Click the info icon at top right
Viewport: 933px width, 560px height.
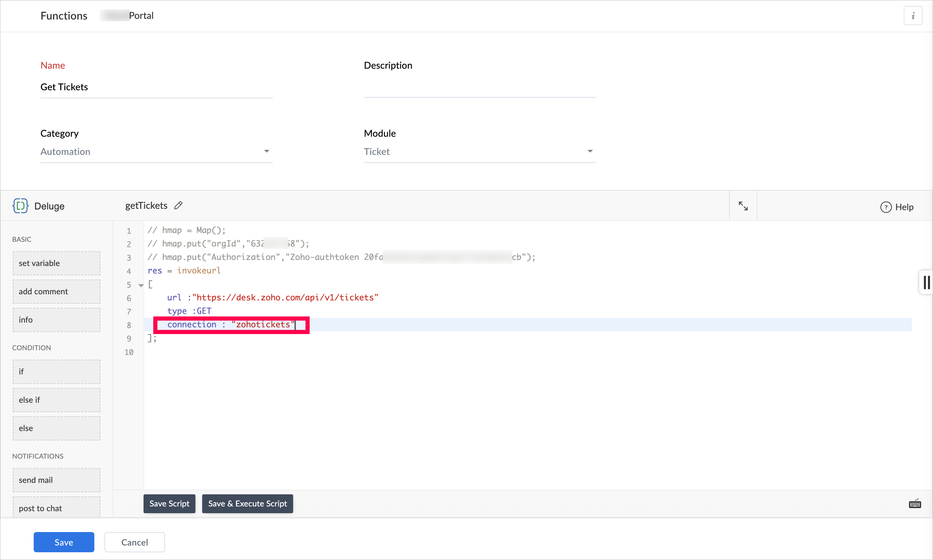pyautogui.click(x=912, y=16)
